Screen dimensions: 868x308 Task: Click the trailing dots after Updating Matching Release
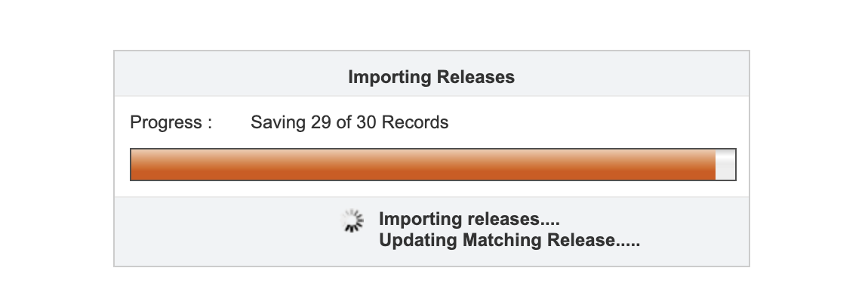[628, 245]
